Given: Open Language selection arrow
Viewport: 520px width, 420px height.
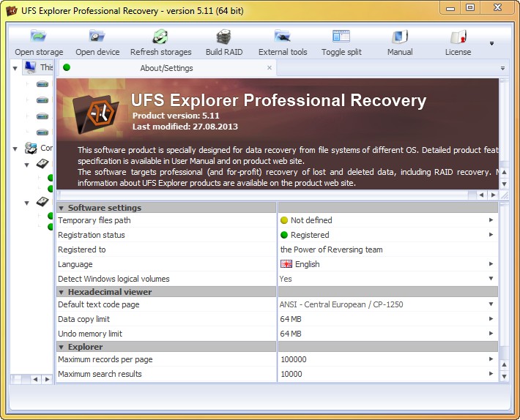Looking at the screenshot, I should point(491,263).
